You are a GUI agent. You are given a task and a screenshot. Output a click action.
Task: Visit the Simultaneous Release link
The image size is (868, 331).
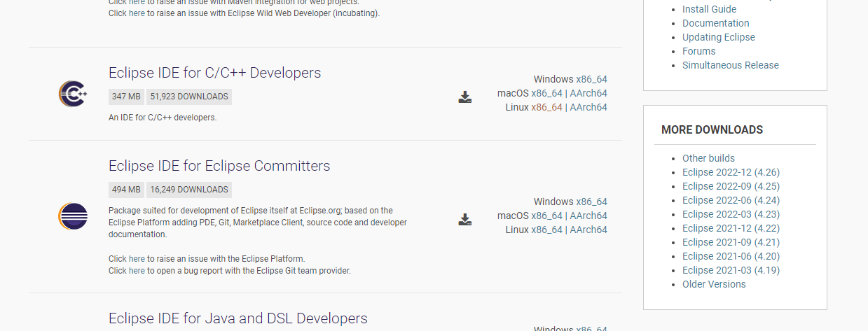tap(730, 65)
